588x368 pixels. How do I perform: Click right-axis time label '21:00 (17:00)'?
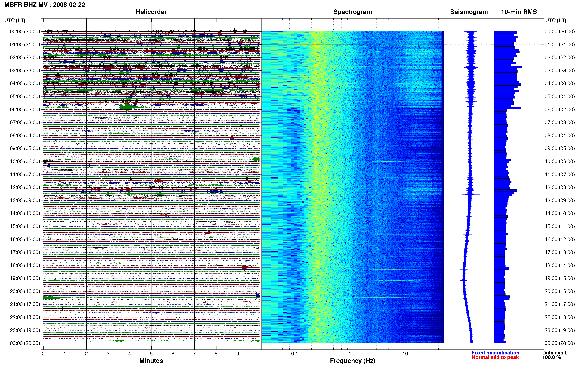[x=560, y=304]
